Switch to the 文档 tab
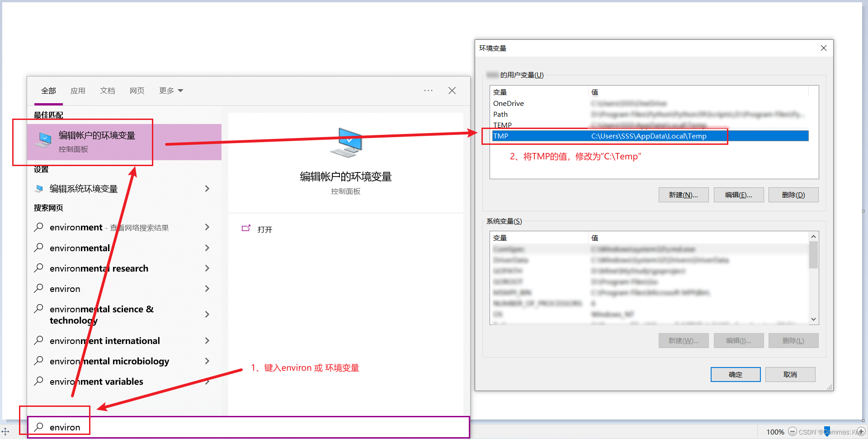This screenshot has height=439, width=868. coord(108,91)
